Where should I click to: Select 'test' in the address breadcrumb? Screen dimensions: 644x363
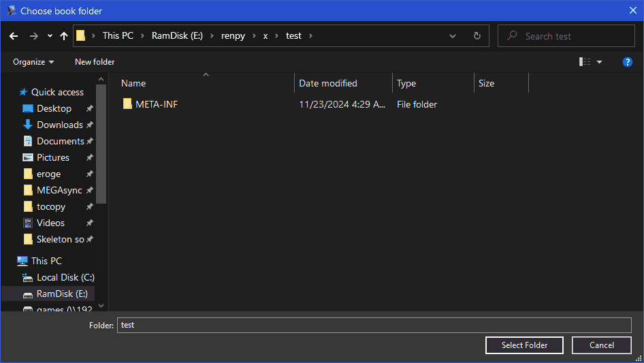293,36
